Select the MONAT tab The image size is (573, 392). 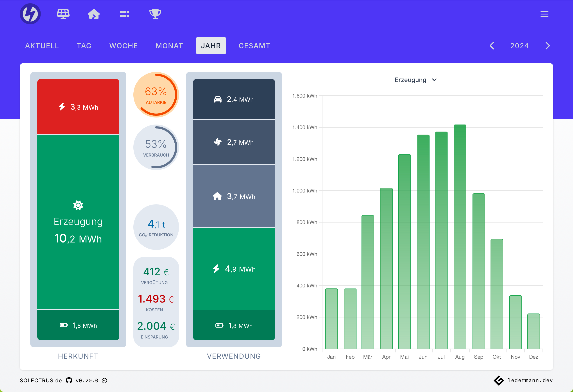coord(169,46)
